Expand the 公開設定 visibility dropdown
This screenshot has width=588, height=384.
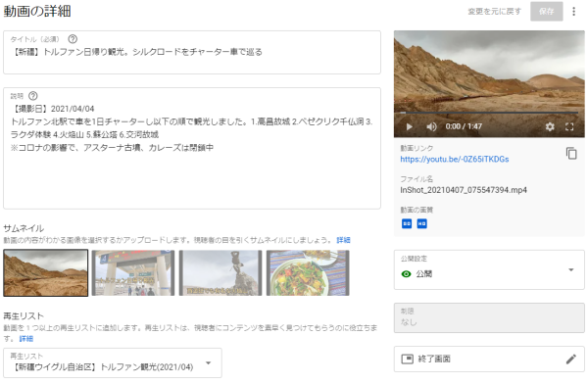(x=489, y=270)
